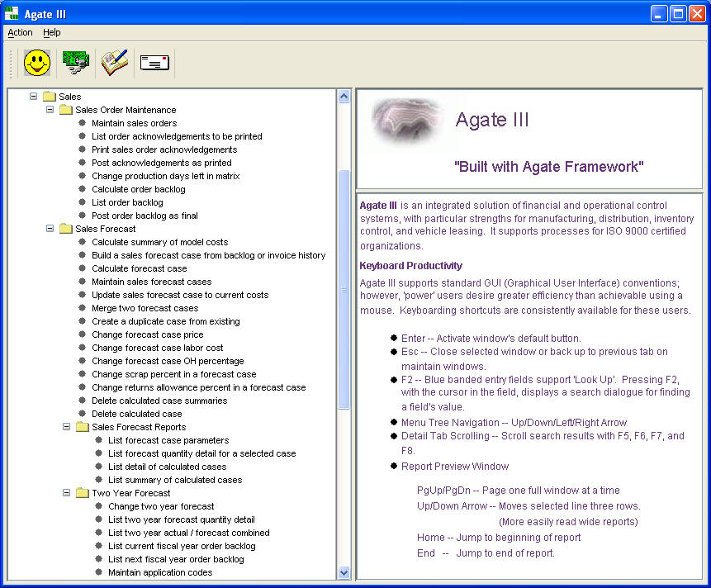The width and height of the screenshot is (711, 588).
Task: Click the green money toolbar icon
Action: click(x=76, y=63)
